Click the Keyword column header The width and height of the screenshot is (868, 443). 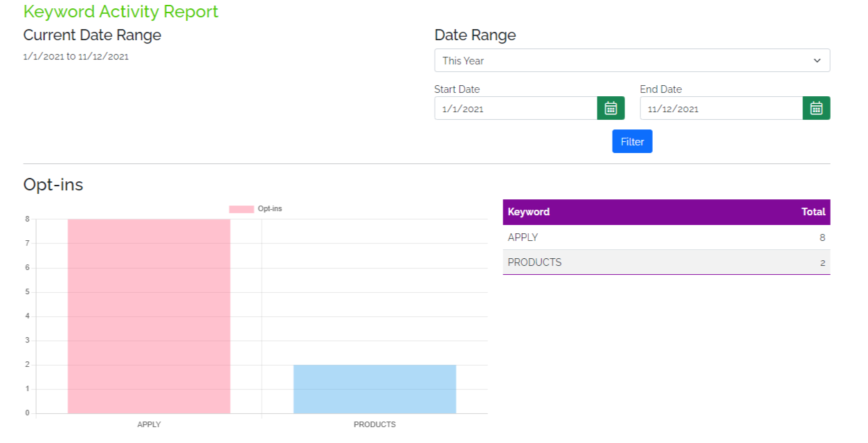(529, 212)
